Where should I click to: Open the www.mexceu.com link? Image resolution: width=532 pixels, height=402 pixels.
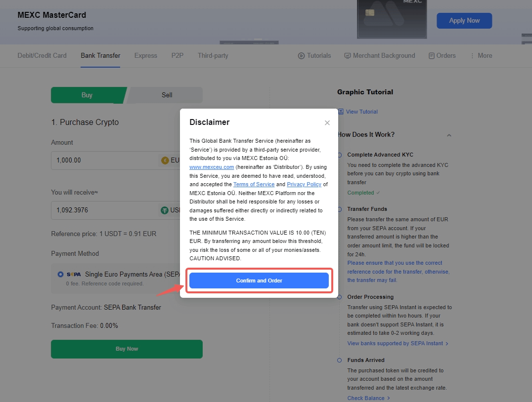point(212,167)
